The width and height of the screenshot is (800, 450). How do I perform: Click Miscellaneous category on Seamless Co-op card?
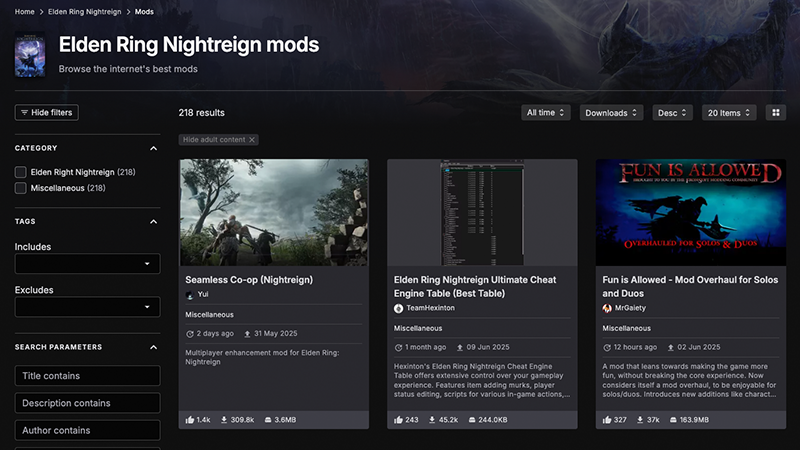209,315
